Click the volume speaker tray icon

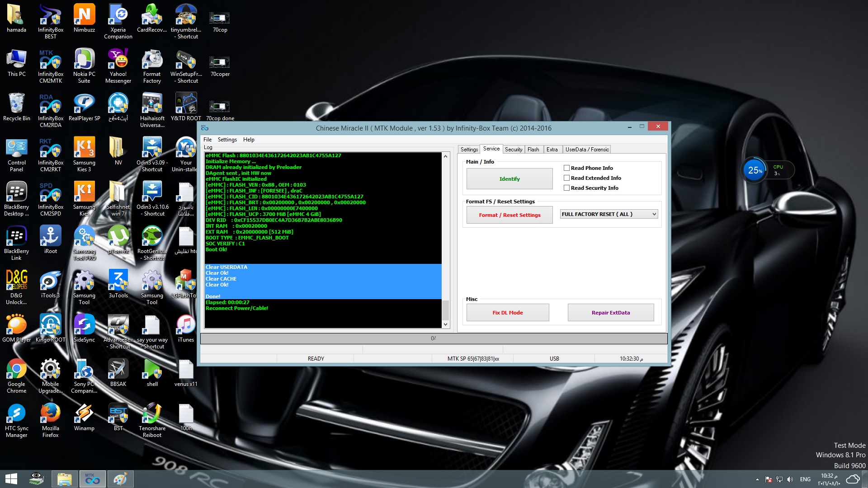(790, 479)
